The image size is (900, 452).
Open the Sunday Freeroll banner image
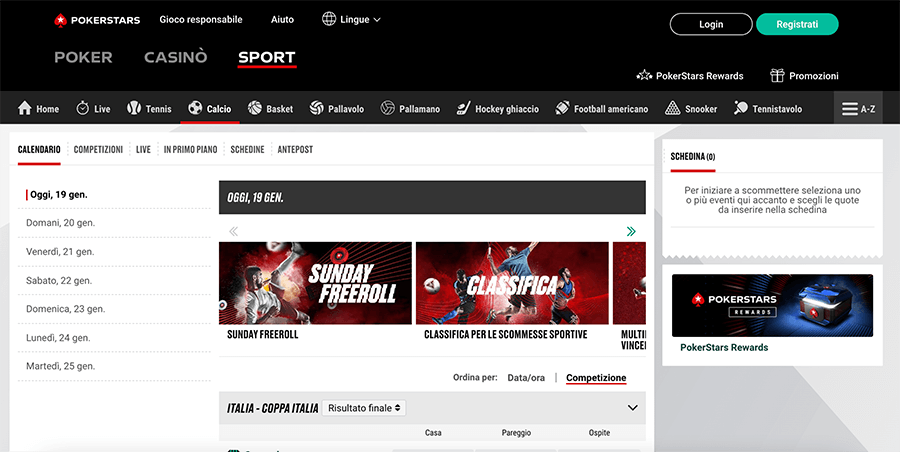(x=315, y=283)
